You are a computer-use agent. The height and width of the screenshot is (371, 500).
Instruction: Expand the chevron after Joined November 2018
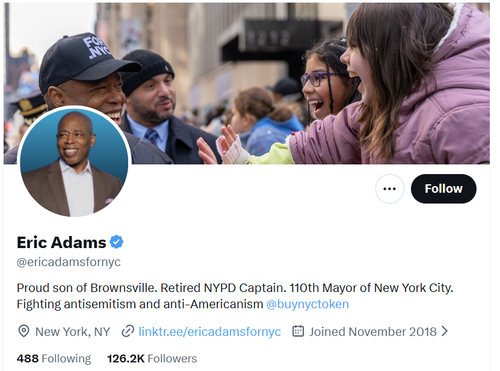click(x=444, y=331)
